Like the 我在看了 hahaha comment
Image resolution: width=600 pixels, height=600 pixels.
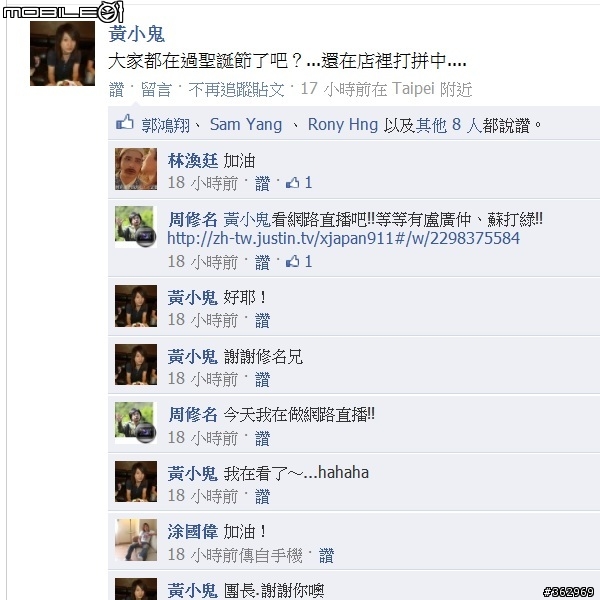[x=262, y=497]
